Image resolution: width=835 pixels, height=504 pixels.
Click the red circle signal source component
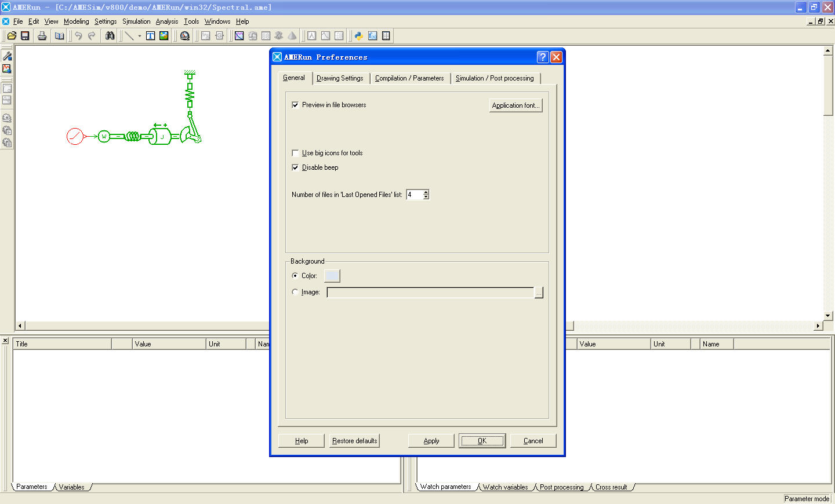75,136
